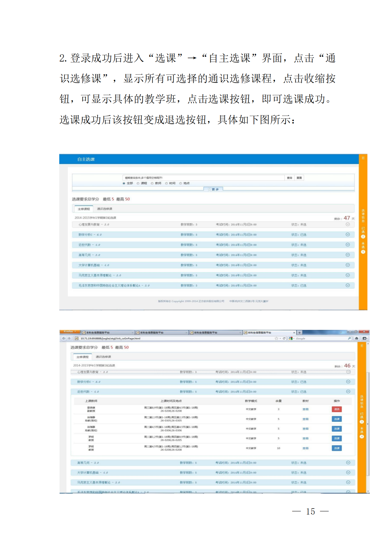Select the 地点 radio button filter
This screenshot has width=392, height=555.
(x=180, y=183)
